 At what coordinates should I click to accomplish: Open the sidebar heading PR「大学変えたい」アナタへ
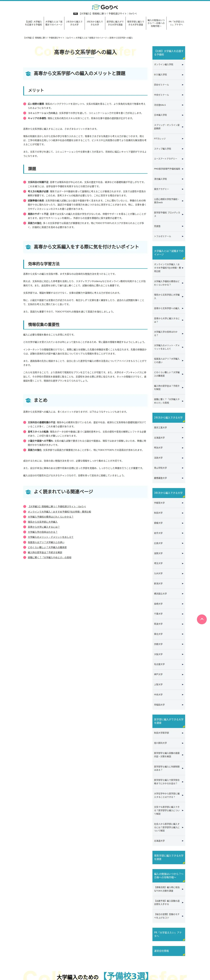[168, 934]
